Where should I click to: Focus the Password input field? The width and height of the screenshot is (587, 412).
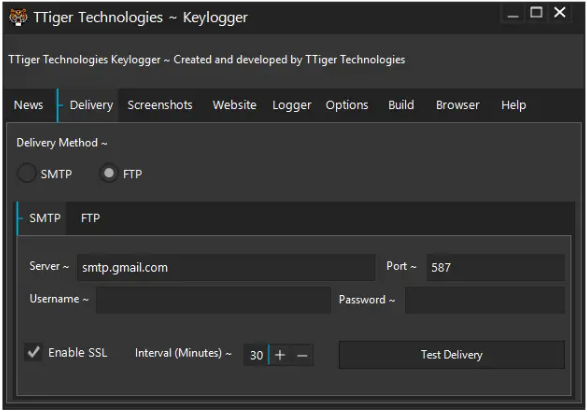coord(484,300)
